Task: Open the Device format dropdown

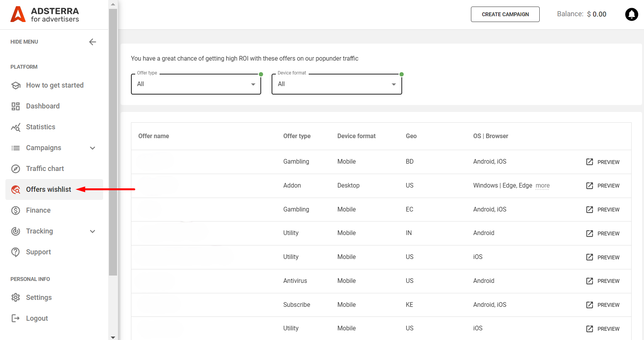Action: click(x=337, y=84)
